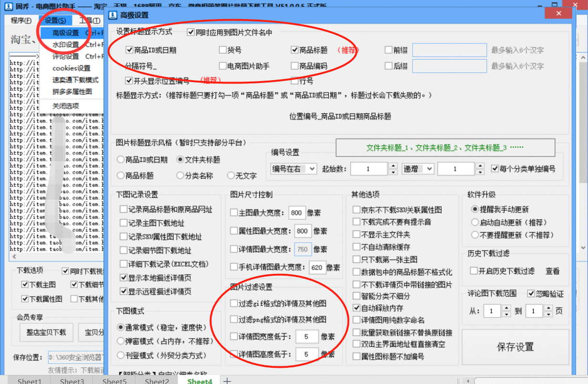The image size is (588, 384).
Task: Click the 前缀 text input field
Action: click(x=449, y=50)
